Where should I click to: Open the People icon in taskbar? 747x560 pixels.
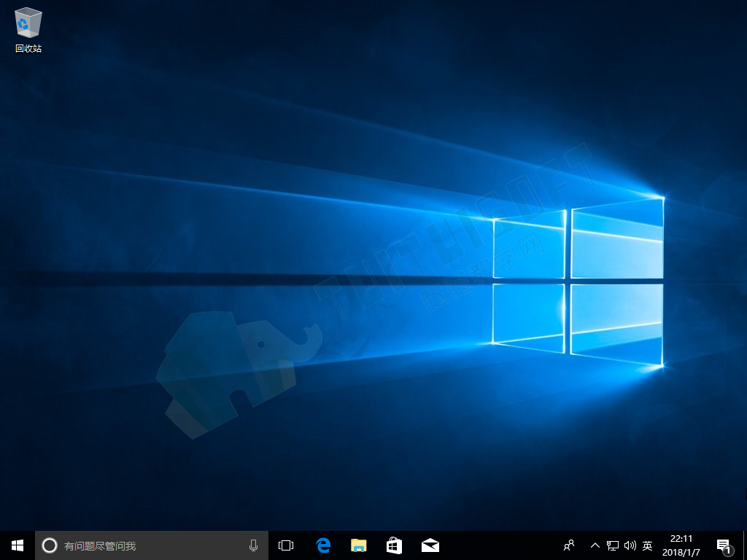569,545
